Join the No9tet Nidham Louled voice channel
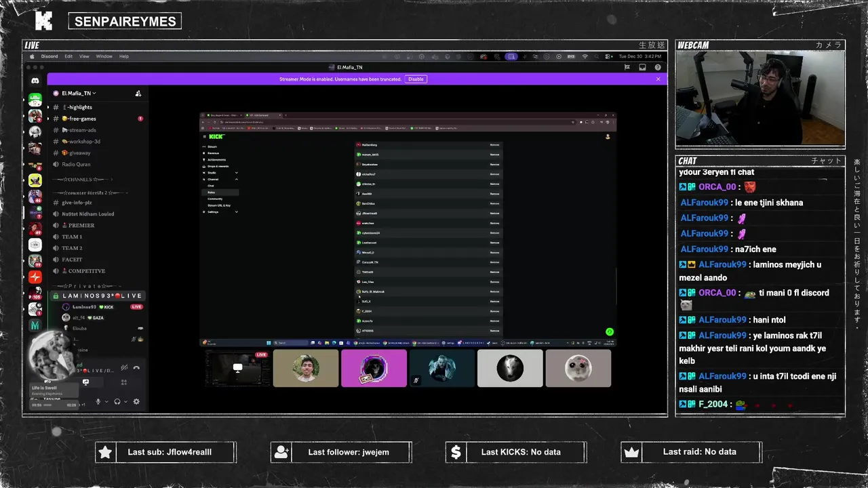The height and width of the screenshot is (488, 868). (x=98, y=213)
